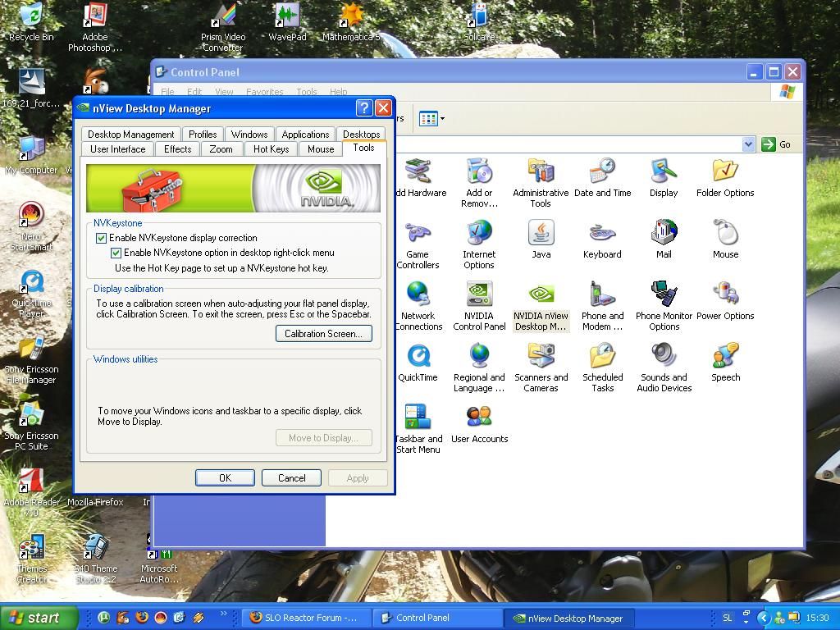
Task: Open QuickTime Player desktop shortcut
Action: pos(32,294)
